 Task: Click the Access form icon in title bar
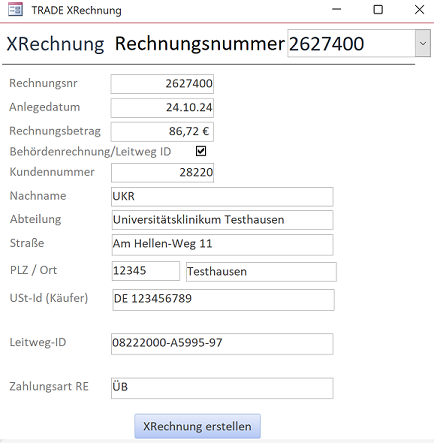click(15, 10)
